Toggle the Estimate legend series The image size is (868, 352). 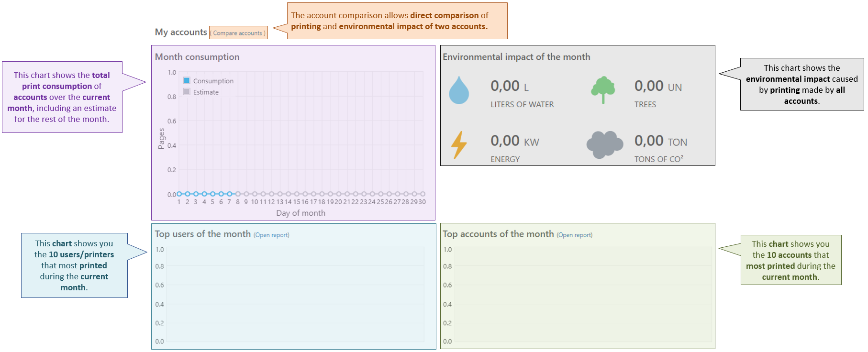pyautogui.click(x=201, y=92)
